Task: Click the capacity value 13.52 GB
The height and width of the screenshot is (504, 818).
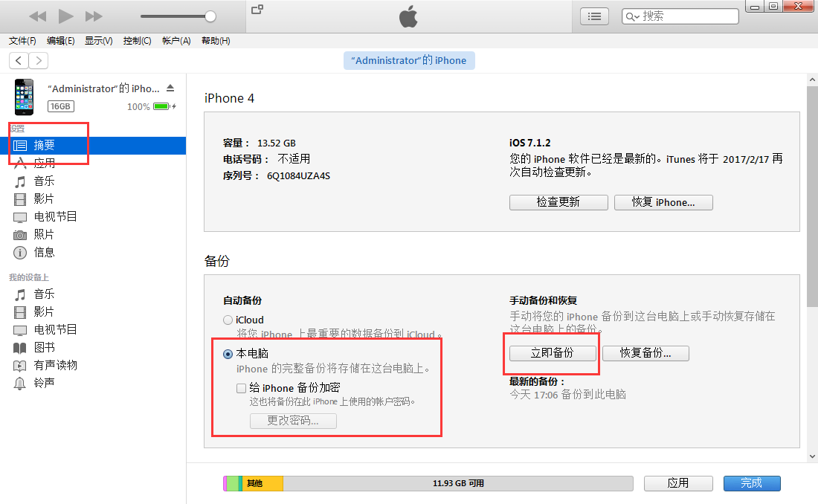Action: tap(277, 143)
